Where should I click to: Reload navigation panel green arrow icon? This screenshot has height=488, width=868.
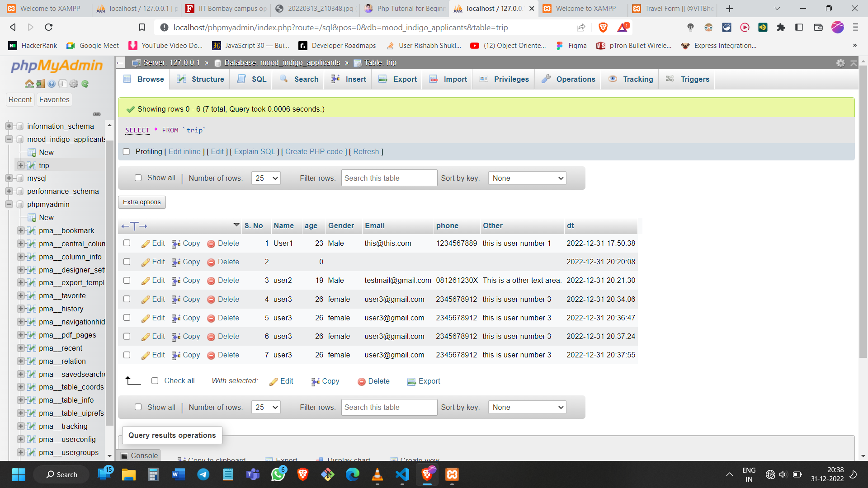coord(85,84)
